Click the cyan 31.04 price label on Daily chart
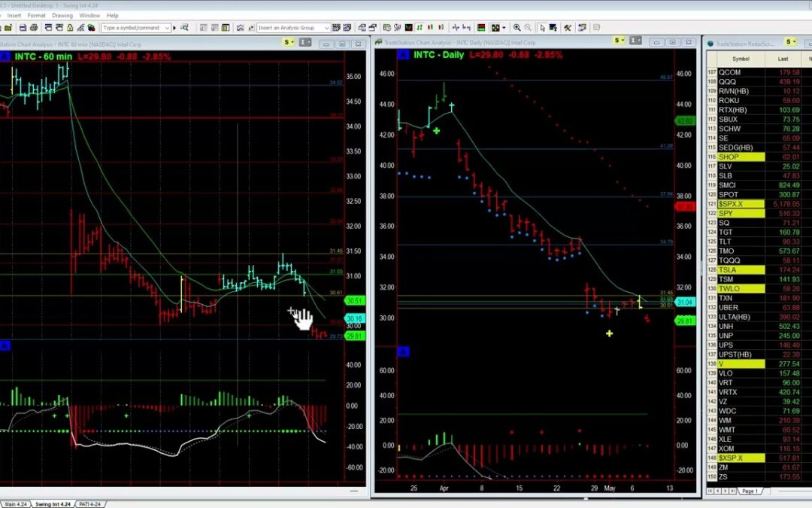 click(685, 303)
